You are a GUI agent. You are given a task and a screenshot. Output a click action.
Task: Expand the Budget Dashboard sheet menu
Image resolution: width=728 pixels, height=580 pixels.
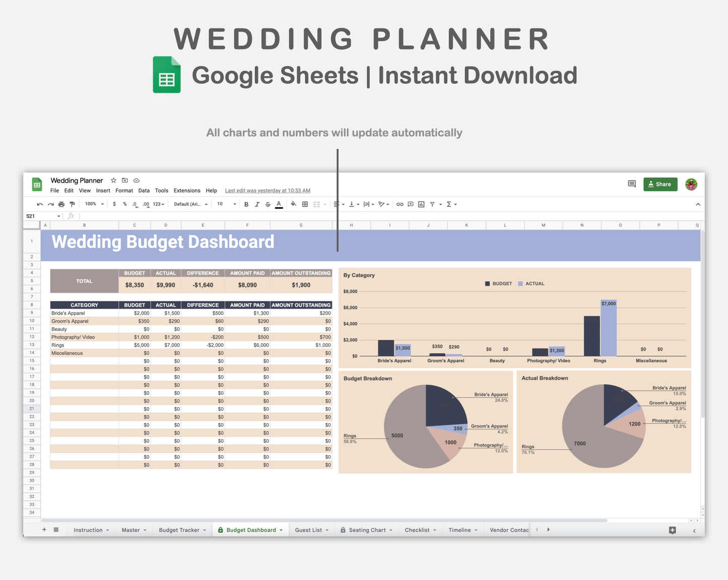pos(282,530)
